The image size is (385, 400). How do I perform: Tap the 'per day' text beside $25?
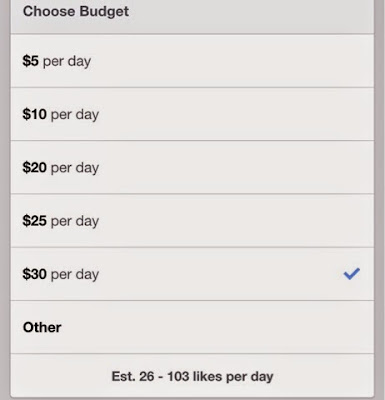tap(75, 222)
